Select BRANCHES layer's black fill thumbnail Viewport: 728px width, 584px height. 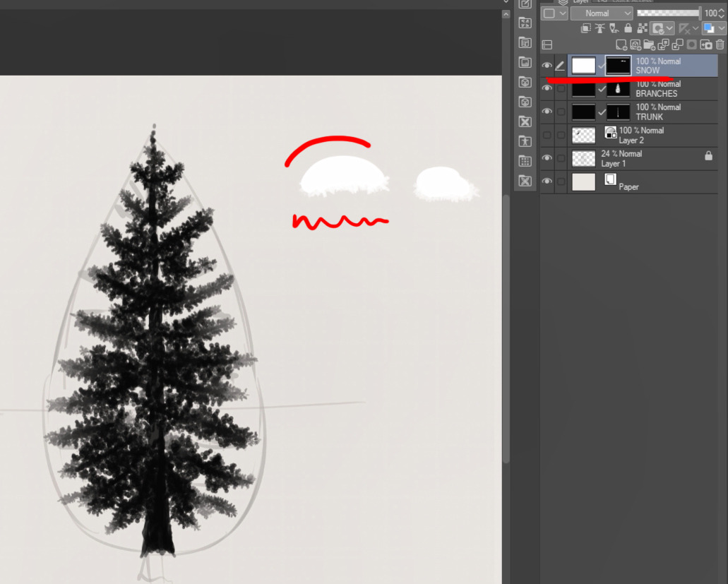pyautogui.click(x=584, y=89)
